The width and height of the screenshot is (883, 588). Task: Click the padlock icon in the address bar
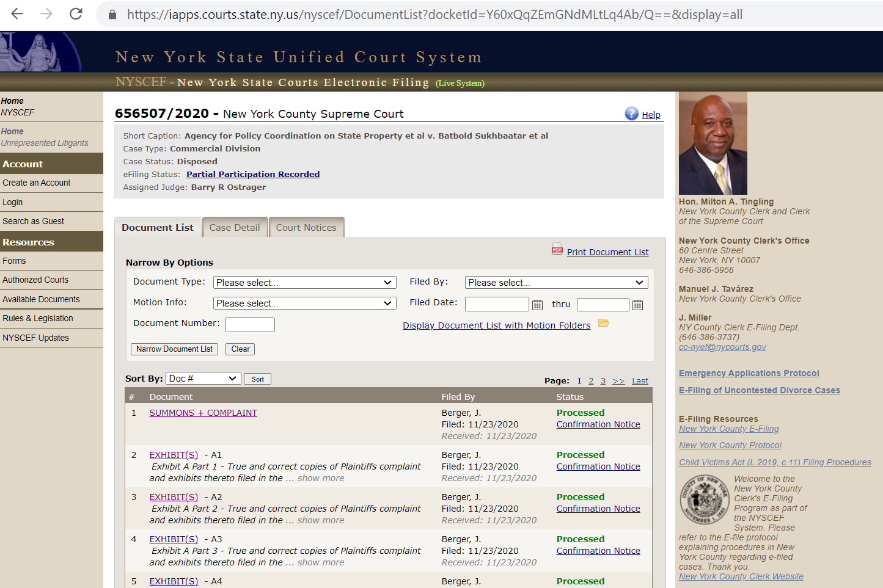coord(112,15)
